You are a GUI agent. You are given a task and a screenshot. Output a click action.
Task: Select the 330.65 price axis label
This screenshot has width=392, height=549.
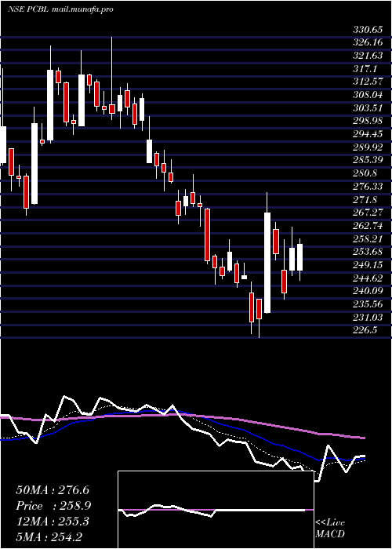coord(367,30)
